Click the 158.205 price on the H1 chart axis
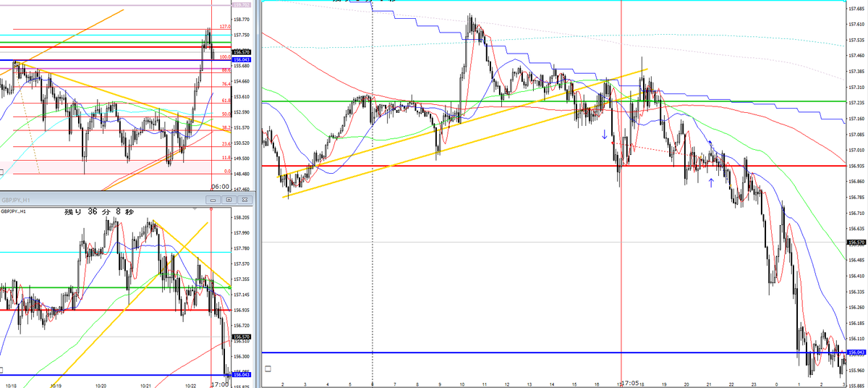 (241, 217)
